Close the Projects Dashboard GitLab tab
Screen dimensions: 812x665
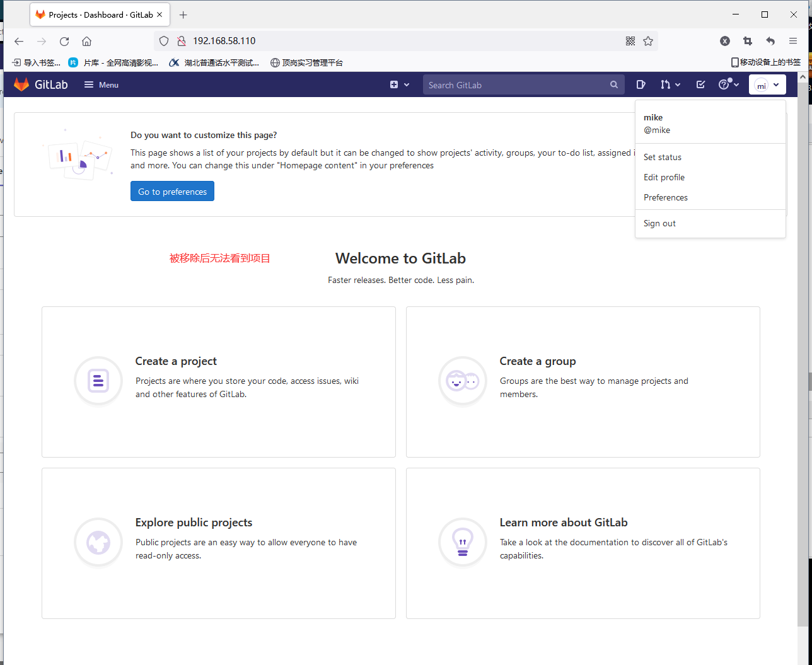coord(161,14)
